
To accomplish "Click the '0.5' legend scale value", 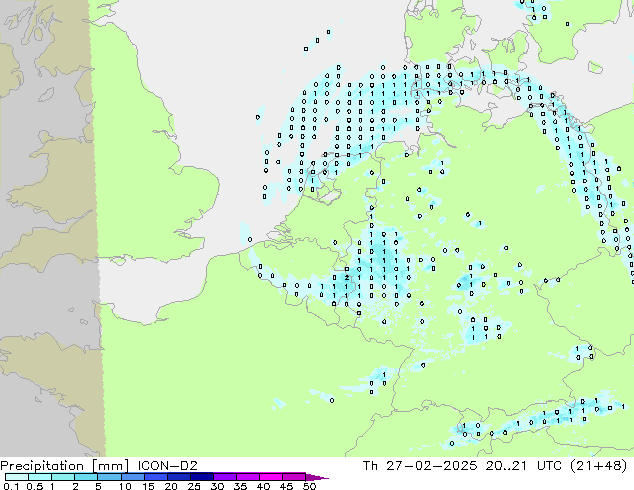I will 35,486.
